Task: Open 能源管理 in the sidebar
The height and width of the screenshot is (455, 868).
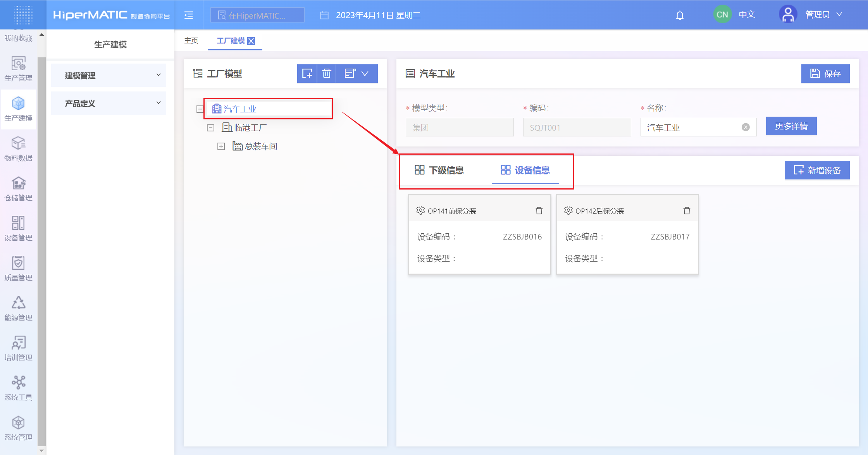Action: click(x=18, y=309)
